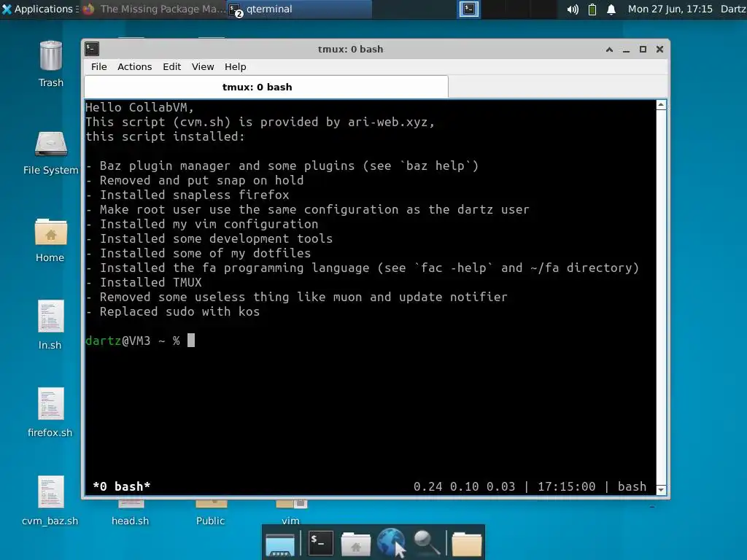The height and width of the screenshot is (560, 747).
Task: Open the Help menu in qterminal
Action: pyautogui.click(x=236, y=66)
